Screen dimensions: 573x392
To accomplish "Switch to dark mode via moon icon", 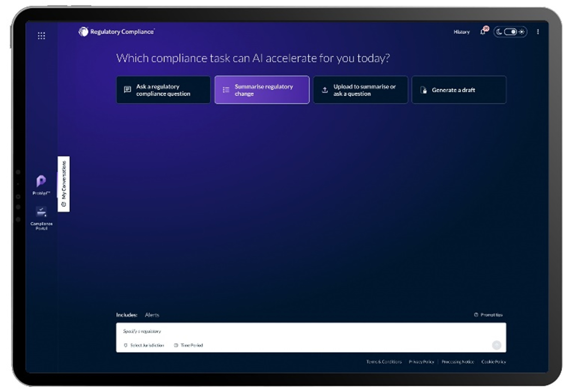I will pyautogui.click(x=499, y=32).
